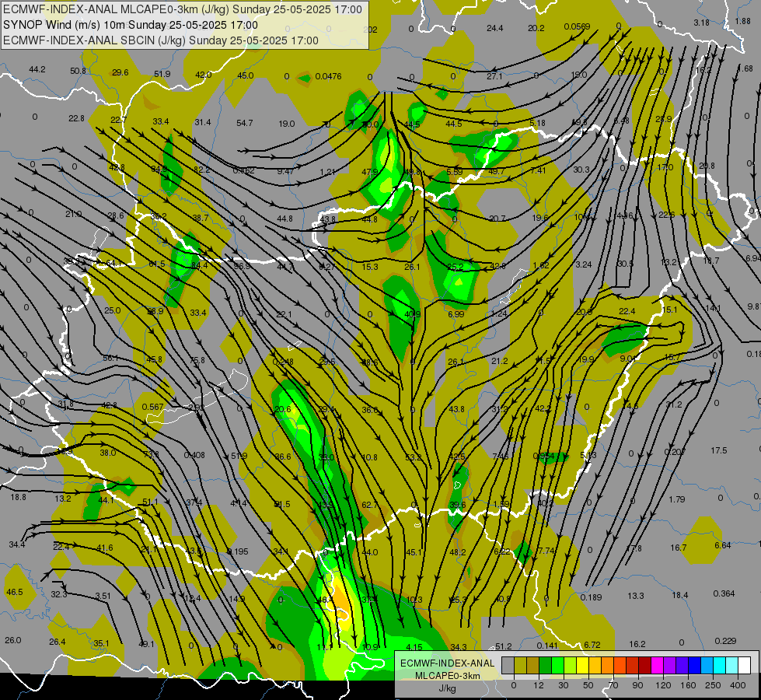761x700 pixels.
Task: Click the legend scale label 400
Action: (x=738, y=685)
